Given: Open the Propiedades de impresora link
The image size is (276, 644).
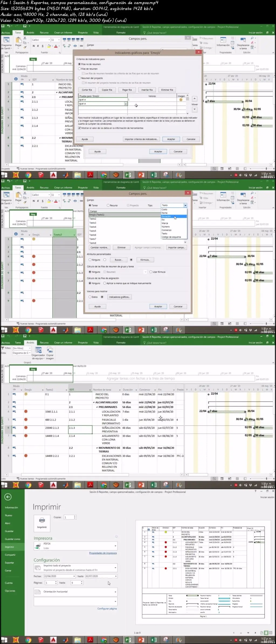Looking at the screenshot, I should [x=103, y=553].
